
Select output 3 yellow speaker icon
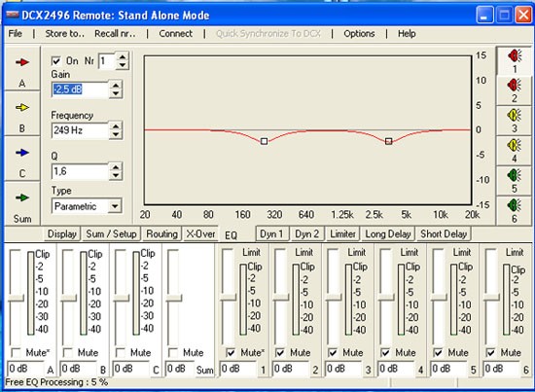tap(515, 115)
